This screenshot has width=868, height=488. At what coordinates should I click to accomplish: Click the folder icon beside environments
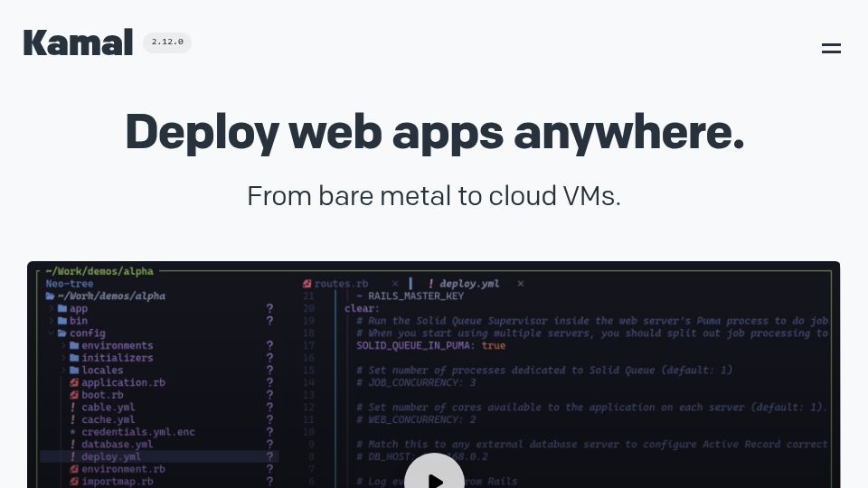(74, 346)
